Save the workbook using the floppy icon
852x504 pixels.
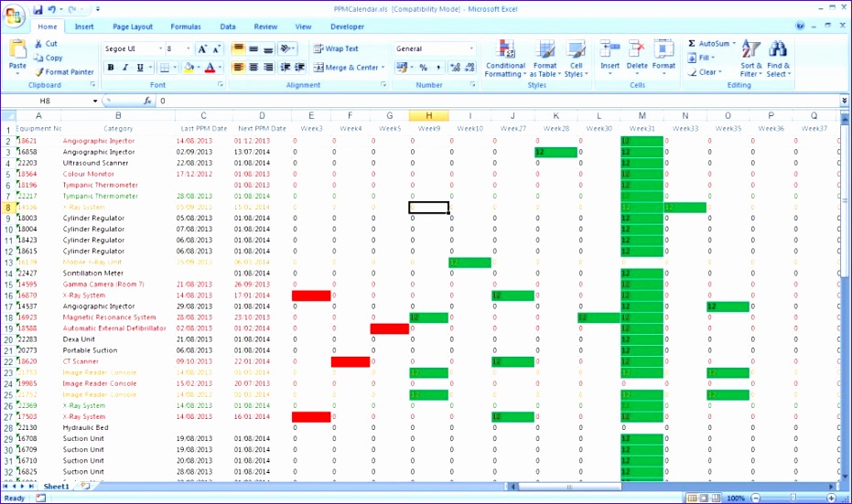pos(38,9)
